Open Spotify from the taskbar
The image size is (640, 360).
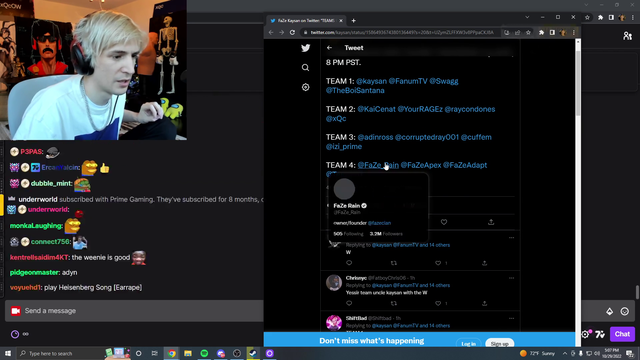point(204,353)
